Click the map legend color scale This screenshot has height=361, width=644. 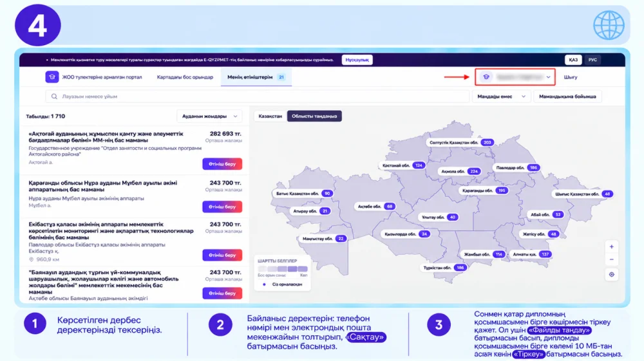tap(283, 269)
